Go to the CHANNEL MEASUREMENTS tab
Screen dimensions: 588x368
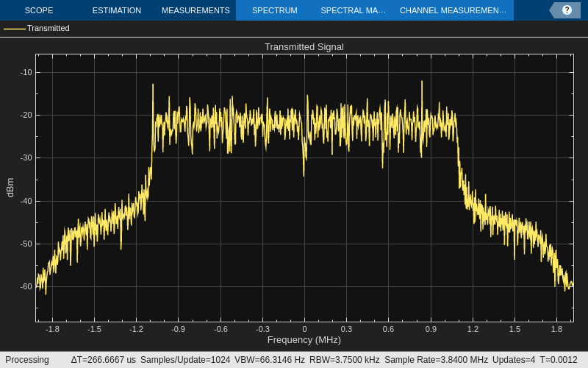pyautogui.click(x=453, y=10)
